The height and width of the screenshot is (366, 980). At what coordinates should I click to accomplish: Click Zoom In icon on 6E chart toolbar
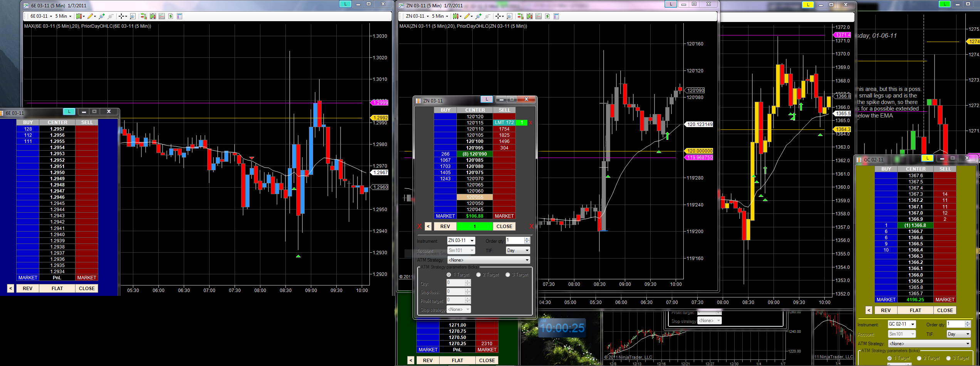[102, 16]
